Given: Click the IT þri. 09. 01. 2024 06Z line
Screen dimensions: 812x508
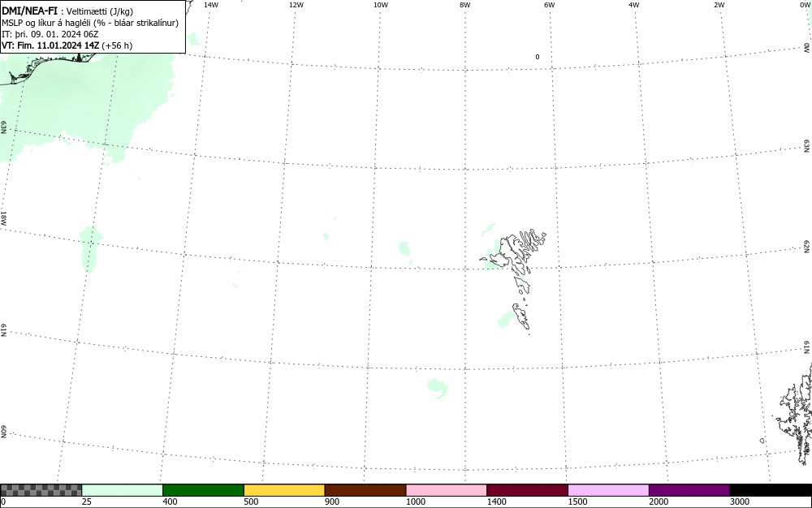Looking at the screenshot, I should (50, 34).
